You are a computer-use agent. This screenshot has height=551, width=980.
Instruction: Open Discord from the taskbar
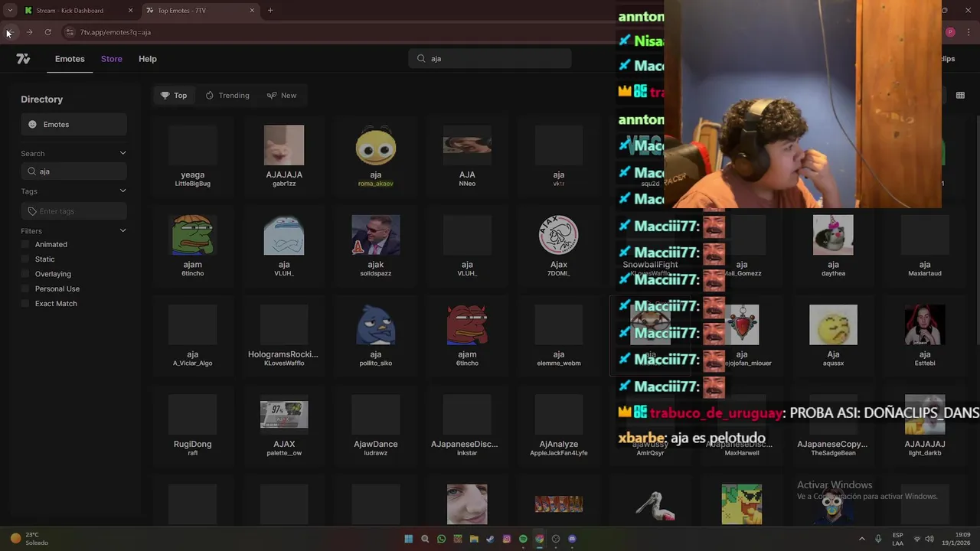click(x=572, y=539)
